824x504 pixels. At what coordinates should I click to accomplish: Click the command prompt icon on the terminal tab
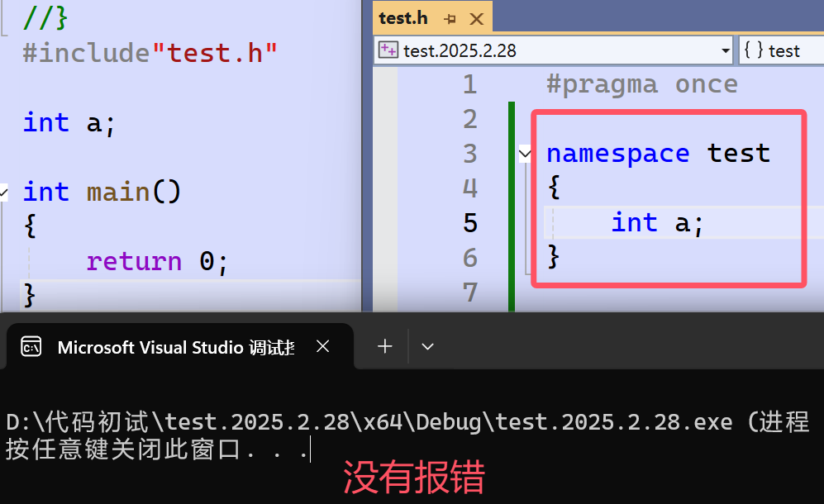(31, 347)
